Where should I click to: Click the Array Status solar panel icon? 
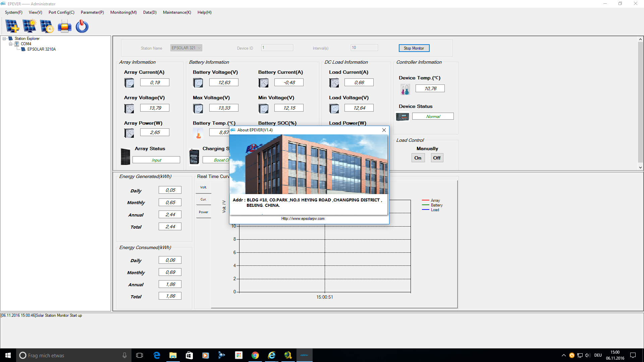point(125,157)
